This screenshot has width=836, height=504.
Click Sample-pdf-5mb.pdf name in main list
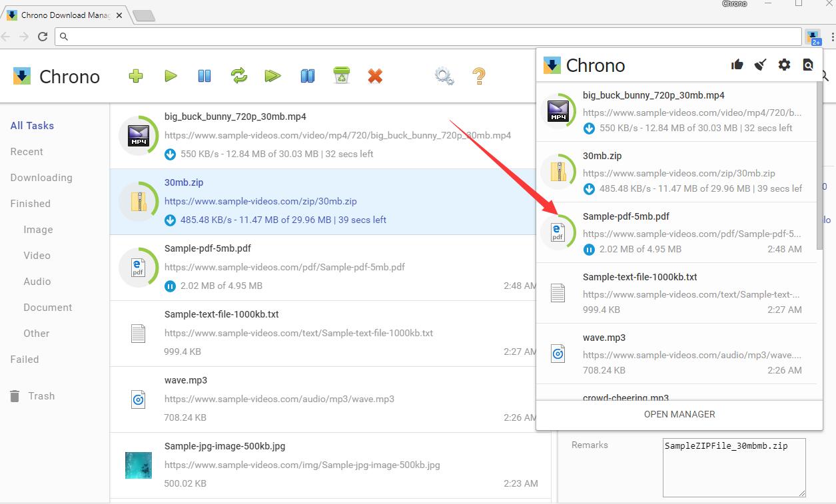[208, 248]
